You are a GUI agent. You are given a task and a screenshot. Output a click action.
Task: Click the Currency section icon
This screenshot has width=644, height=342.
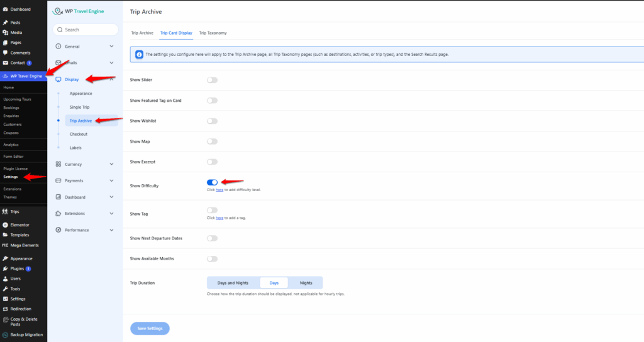click(x=58, y=164)
